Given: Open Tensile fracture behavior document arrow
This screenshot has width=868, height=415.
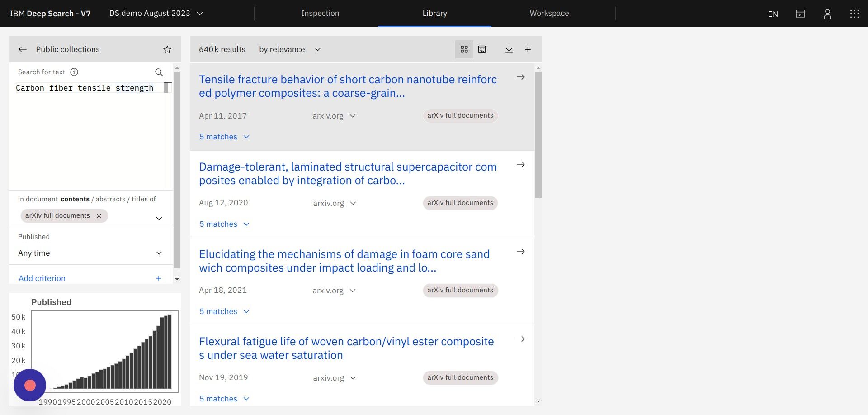Looking at the screenshot, I should (x=521, y=77).
